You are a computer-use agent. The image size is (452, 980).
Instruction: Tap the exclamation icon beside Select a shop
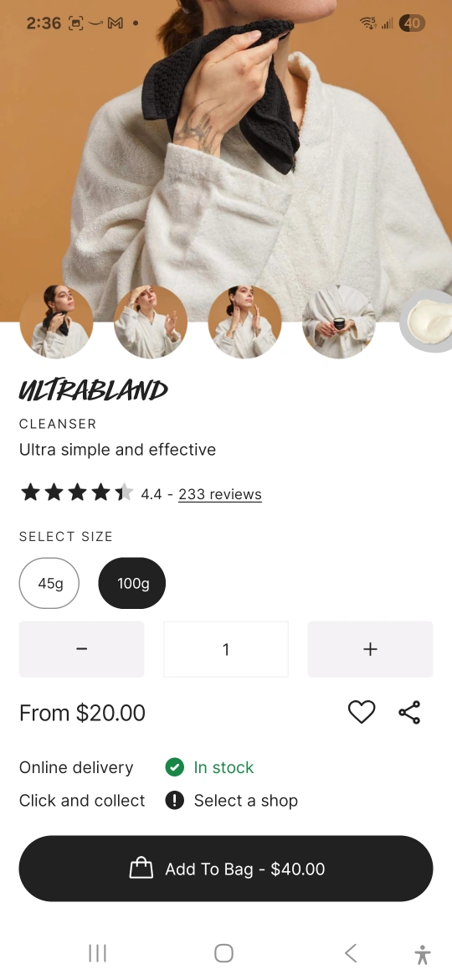coord(175,800)
